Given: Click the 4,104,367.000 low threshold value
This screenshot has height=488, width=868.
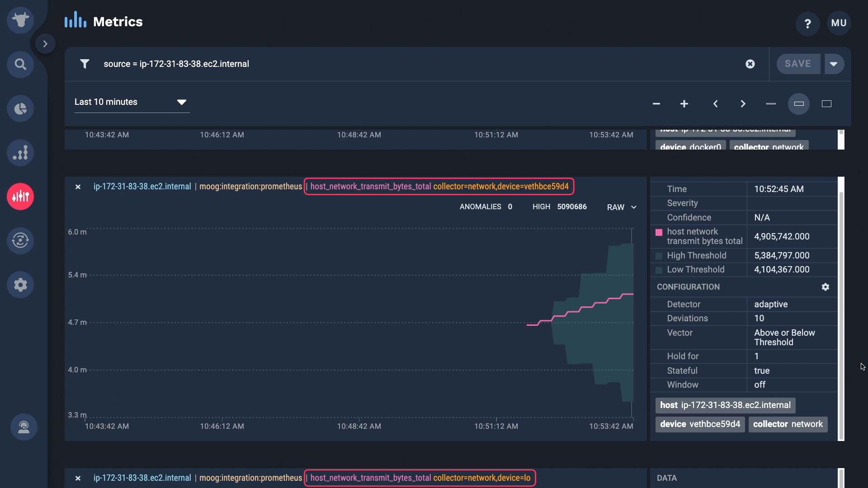Looking at the screenshot, I should click(x=782, y=269).
